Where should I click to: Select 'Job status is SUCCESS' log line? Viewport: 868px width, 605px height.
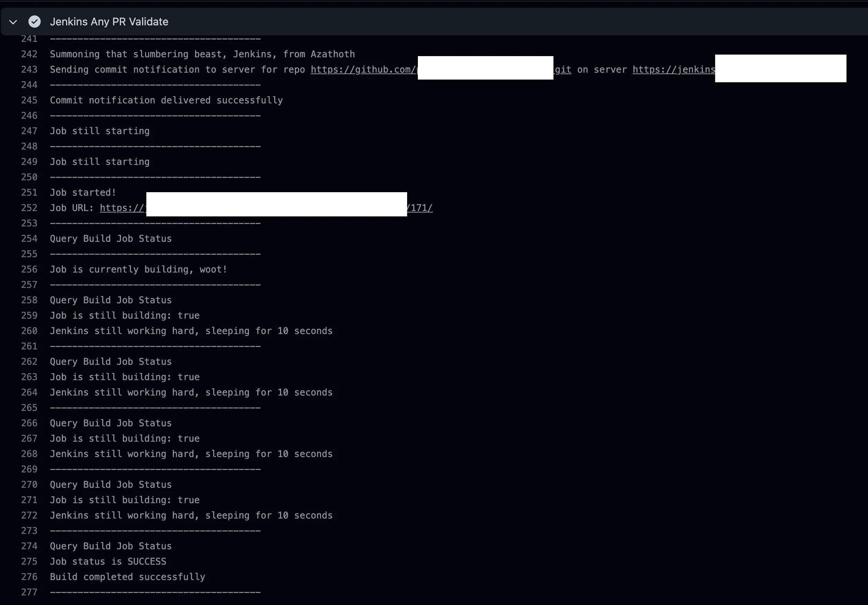[108, 562]
